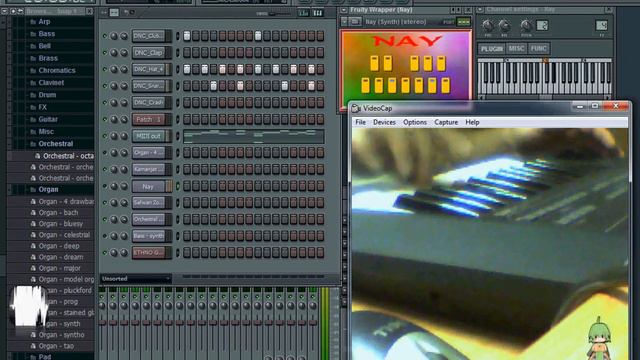Image resolution: width=640 pixels, height=360 pixels.
Task: Close the browser panel with its X button
Action: pos(89,11)
